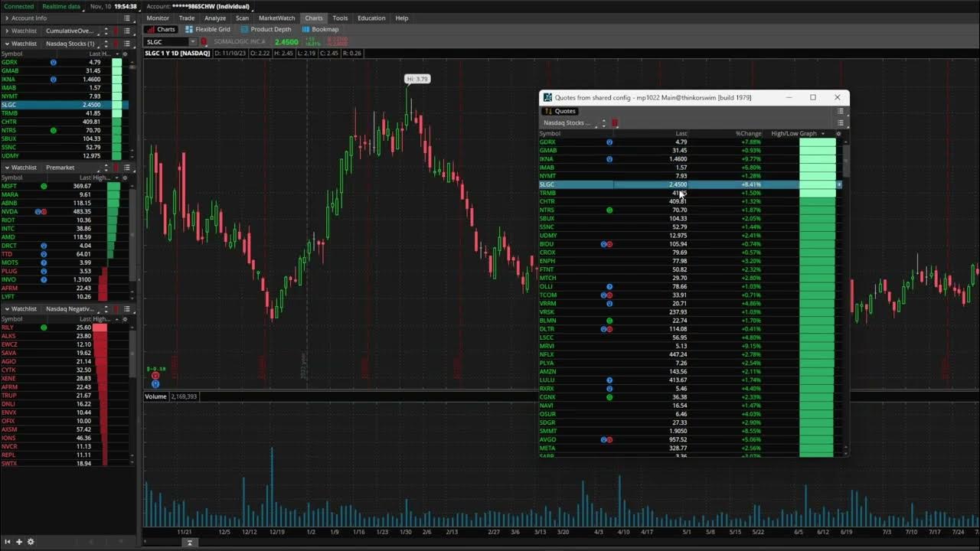Viewport: 980px width, 551px height.
Task: Click red link icon in Quotes window
Action: coord(614,122)
